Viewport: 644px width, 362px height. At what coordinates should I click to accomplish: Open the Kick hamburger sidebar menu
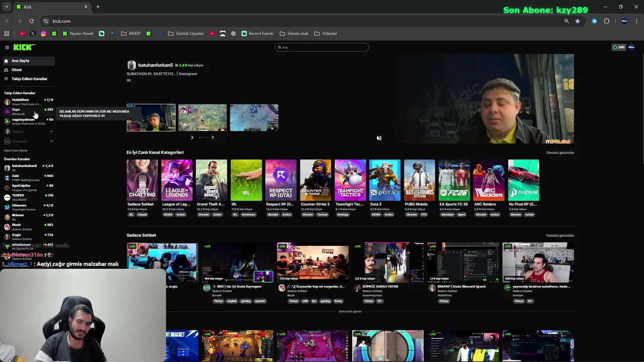click(x=7, y=47)
